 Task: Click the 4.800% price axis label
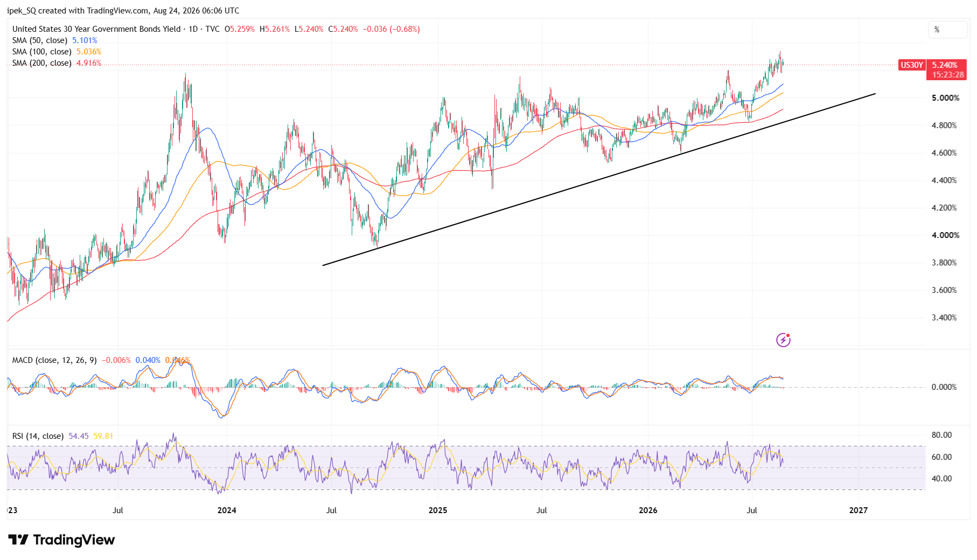pos(944,125)
